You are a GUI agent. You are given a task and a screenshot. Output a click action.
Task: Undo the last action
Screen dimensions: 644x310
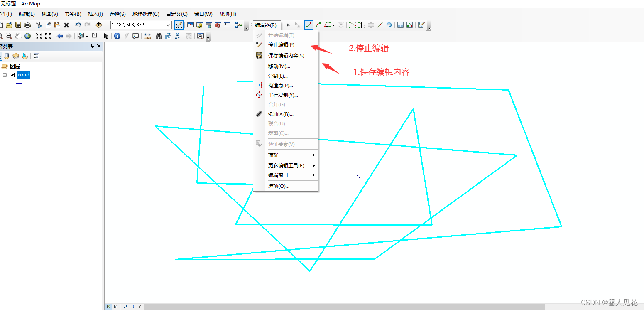coord(78,25)
